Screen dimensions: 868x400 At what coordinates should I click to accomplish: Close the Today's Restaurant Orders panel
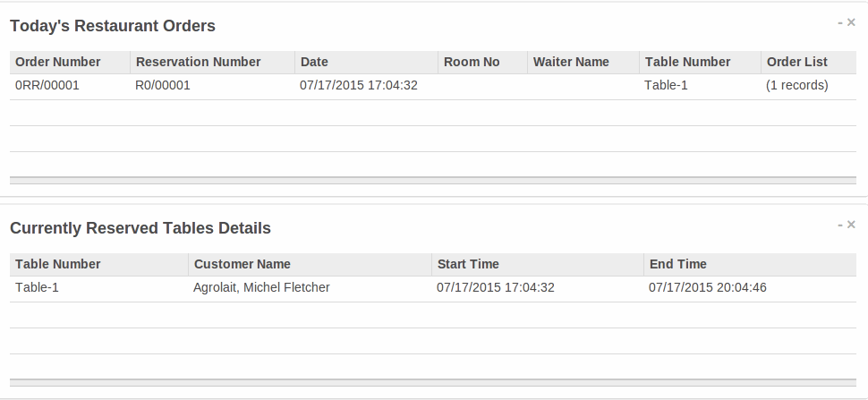[851, 22]
